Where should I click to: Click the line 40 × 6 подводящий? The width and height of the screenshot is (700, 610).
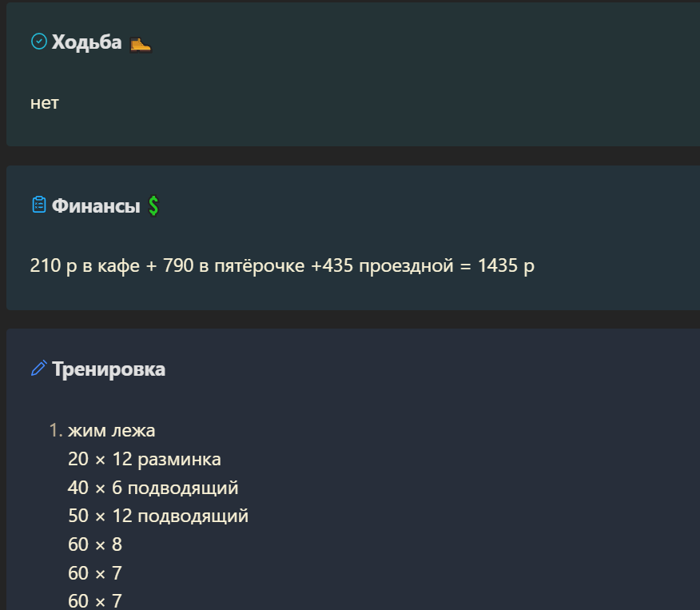153,488
